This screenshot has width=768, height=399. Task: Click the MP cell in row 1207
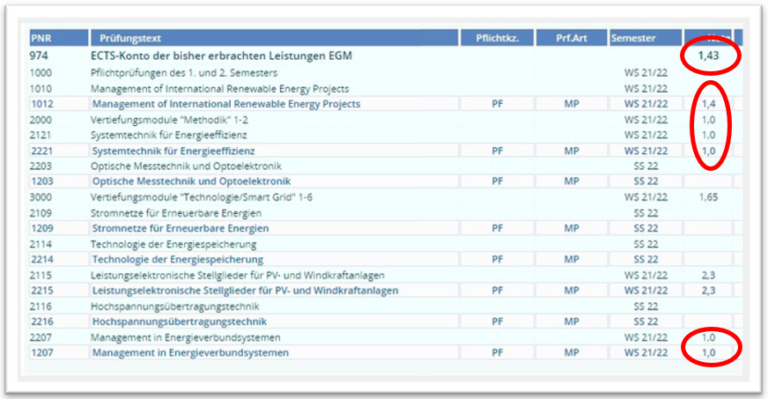(572, 352)
